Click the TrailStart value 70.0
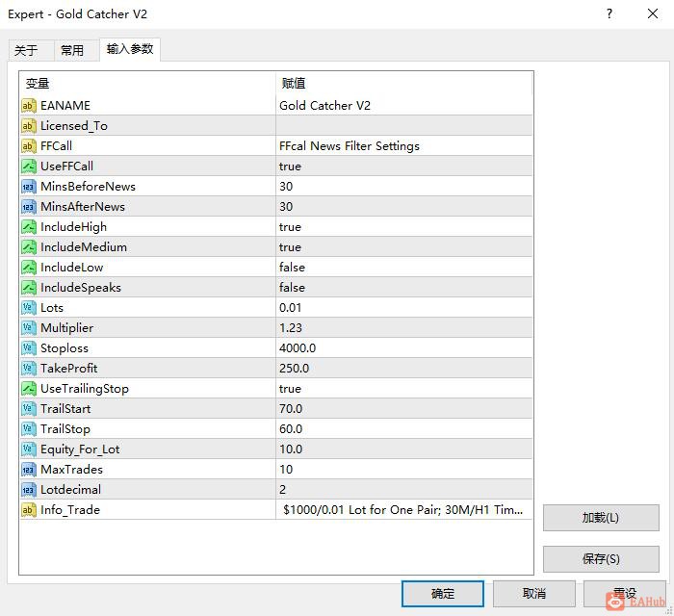Image resolution: width=674 pixels, height=616 pixels. pos(291,408)
